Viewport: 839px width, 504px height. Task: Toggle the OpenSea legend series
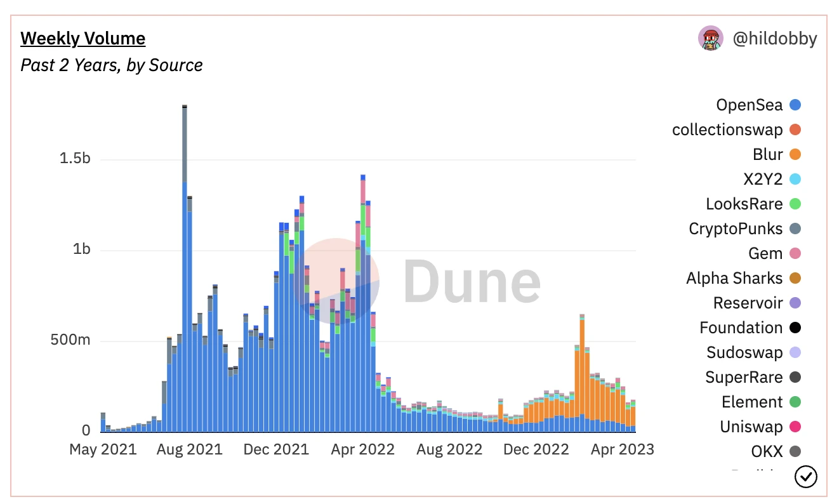coord(749,105)
